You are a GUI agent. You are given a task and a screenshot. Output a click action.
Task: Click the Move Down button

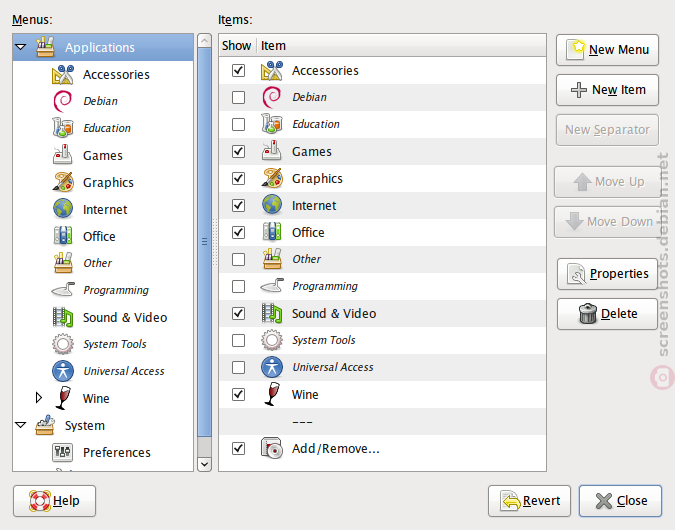607,222
